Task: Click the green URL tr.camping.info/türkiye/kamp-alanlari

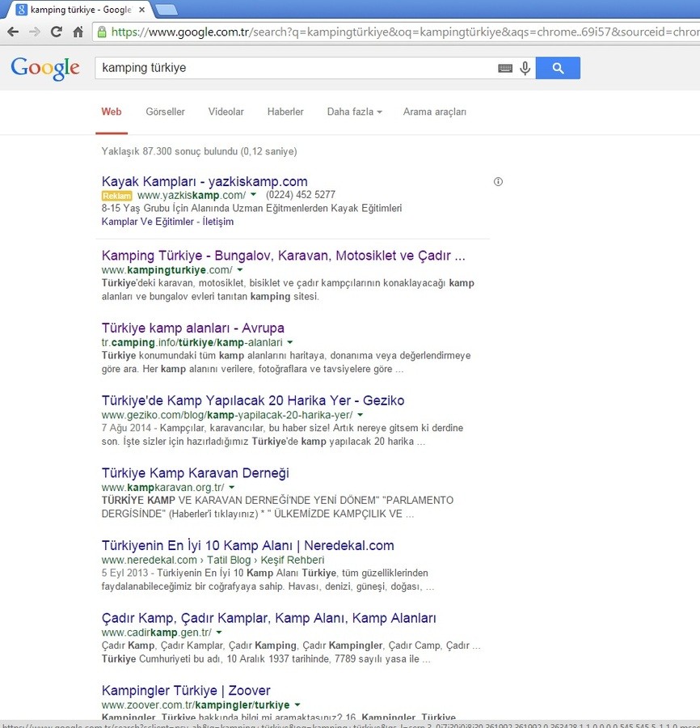Action: (192, 342)
